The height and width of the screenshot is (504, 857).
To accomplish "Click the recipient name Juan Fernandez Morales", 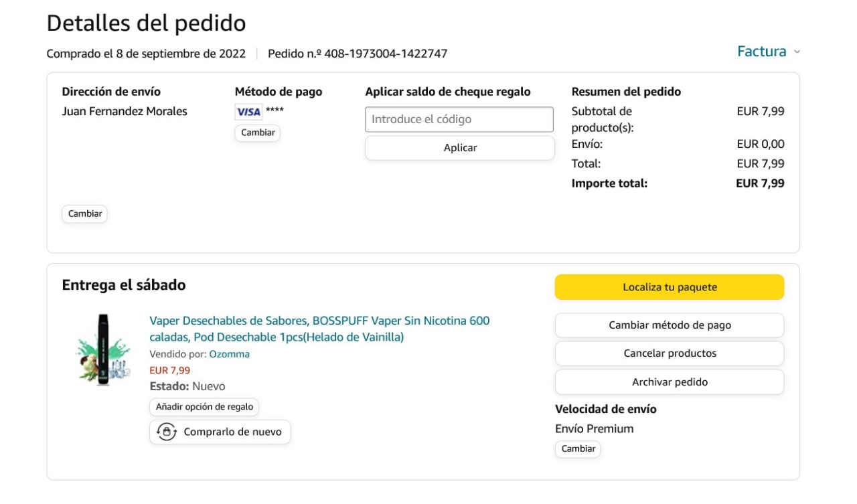I will pos(125,111).
